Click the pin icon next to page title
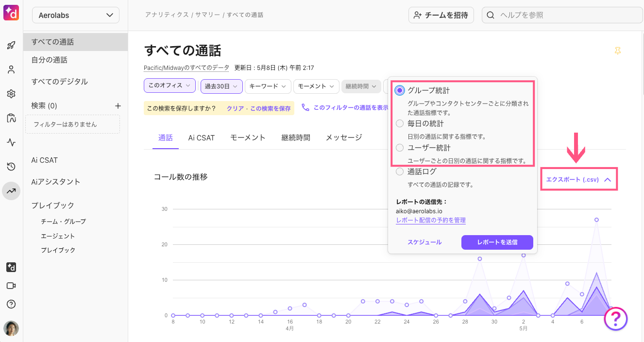The width and height of the screenshot is (644, 342). click(x=617, y=51)
